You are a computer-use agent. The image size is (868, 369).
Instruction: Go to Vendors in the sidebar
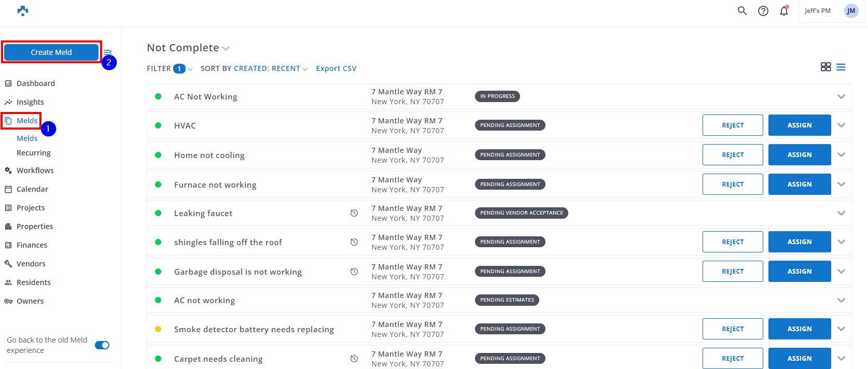pyautogui.click(x=31, y=264)
